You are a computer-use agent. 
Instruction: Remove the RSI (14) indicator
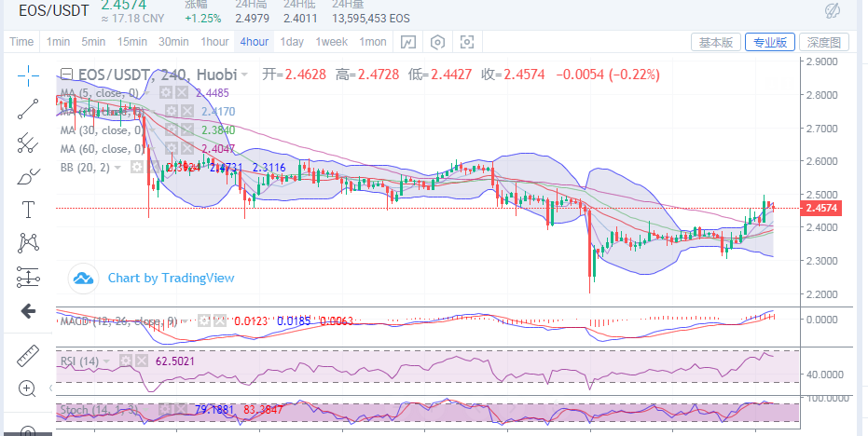144,361
